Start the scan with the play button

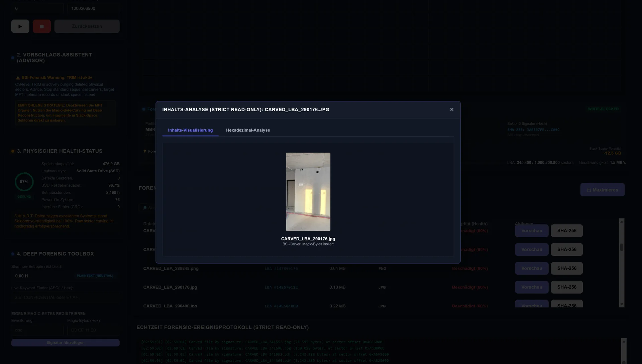(x=20, y=26)
